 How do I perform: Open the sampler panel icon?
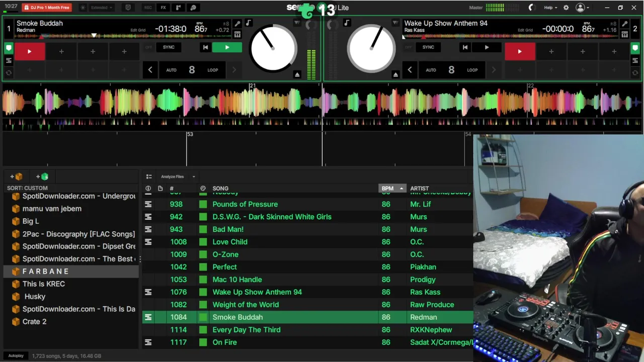(x=178, y=8)
